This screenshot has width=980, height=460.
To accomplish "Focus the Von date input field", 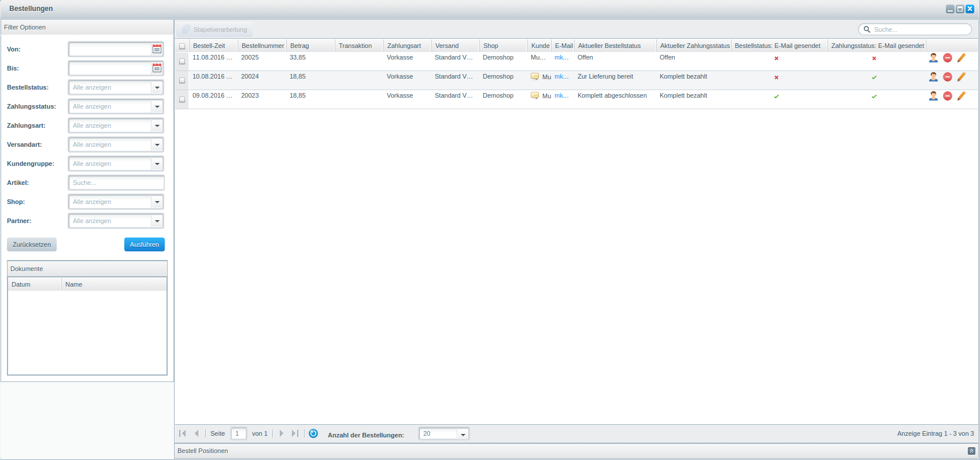I will coord(110,49).
